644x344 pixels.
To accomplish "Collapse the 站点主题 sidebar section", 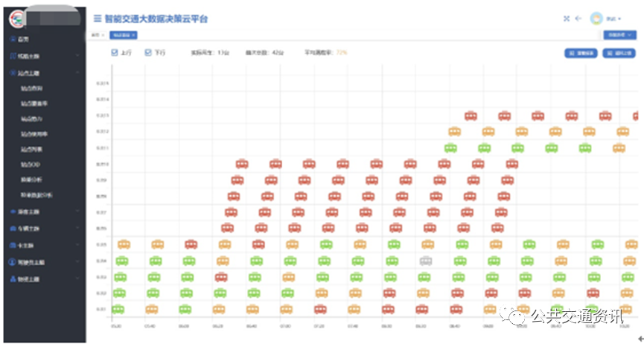I will (77, 73).
